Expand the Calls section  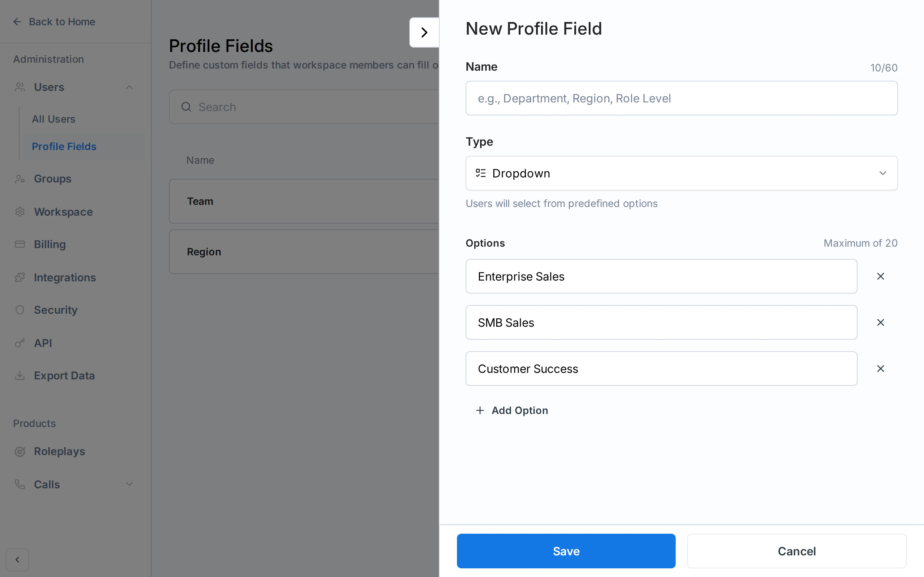(129, 484)
